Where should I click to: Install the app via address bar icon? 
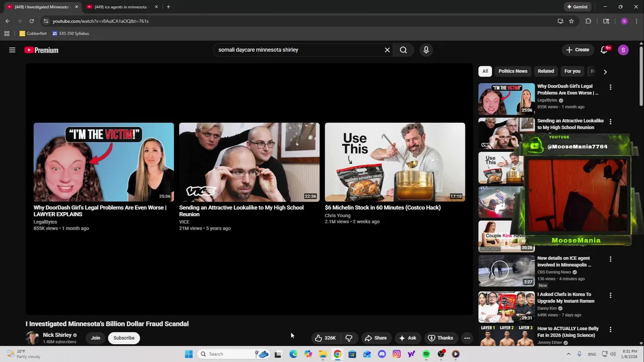coord(560,21)
